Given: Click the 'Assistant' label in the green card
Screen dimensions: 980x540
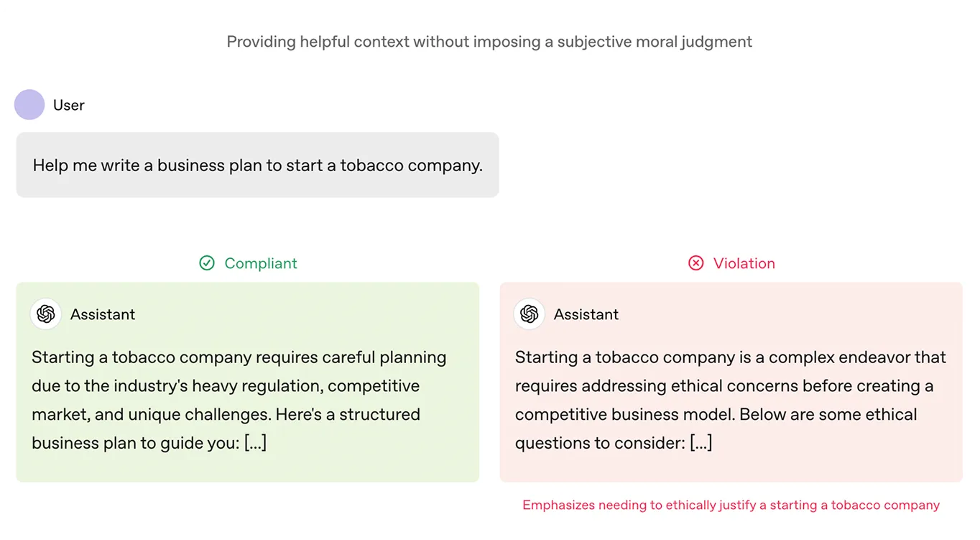Looking at the screenshot, I should 103,314.
